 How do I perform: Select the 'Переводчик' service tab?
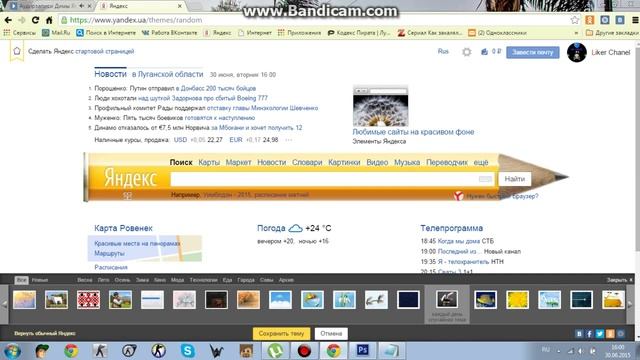447,162
